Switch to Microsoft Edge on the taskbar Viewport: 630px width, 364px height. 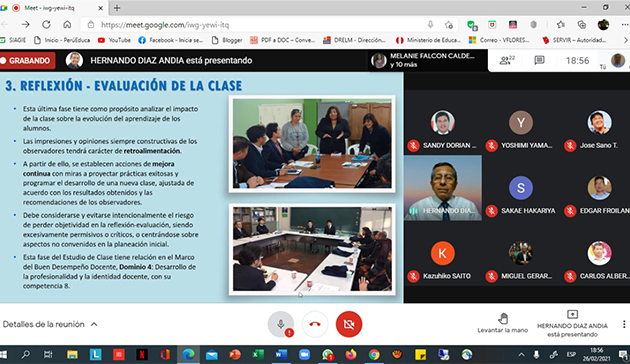click(188, 354)
